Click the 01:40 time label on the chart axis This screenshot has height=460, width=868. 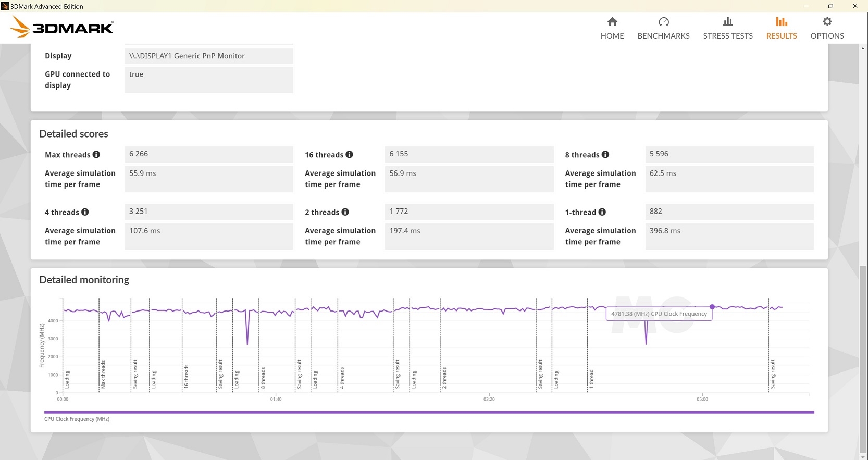click(276, 399)
